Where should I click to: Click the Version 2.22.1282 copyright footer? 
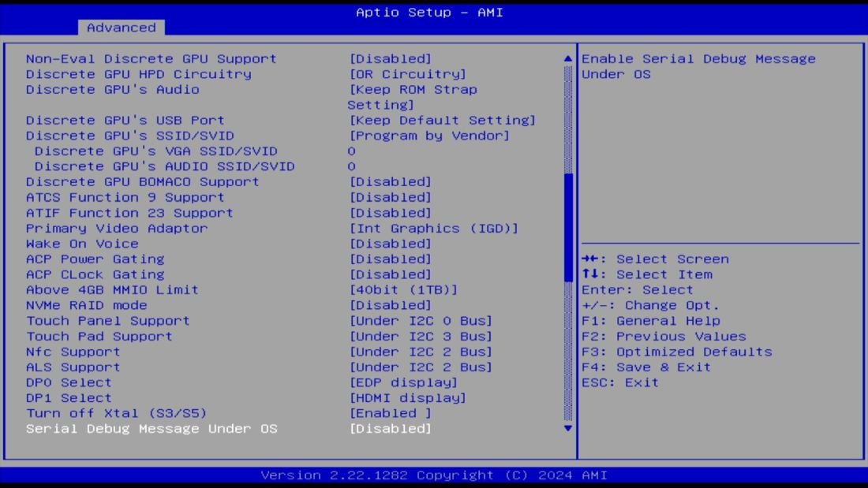(x=434, y=475)
